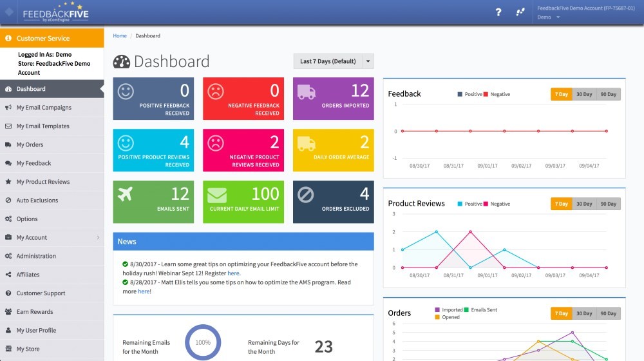The height and width of the screenshot is (361, 644).
Task: Click the ban icon on Orders Excluded tile
Action: tap(305, 195)
